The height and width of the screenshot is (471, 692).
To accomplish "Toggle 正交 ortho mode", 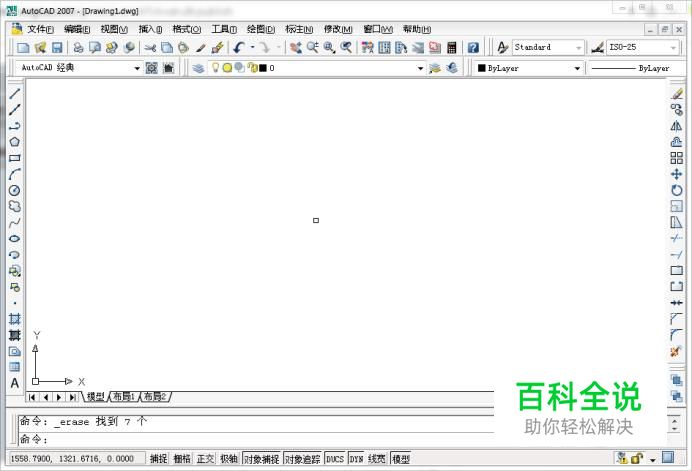I will click(x=205, y=459).
